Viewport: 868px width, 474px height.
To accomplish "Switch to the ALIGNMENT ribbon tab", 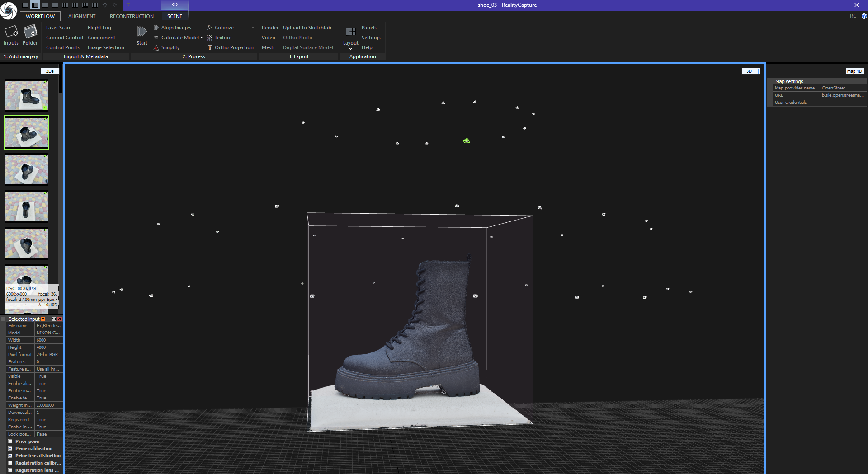I will click(x=82, y=16).
